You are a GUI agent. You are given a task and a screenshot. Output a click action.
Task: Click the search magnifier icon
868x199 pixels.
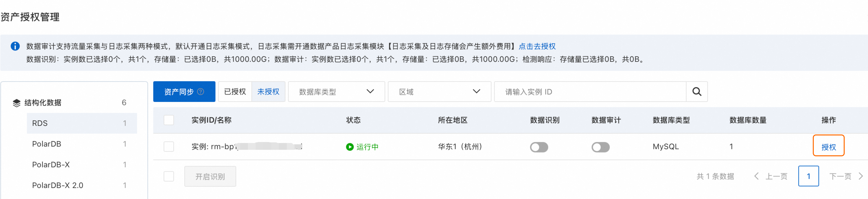click(x=696, y=92)
